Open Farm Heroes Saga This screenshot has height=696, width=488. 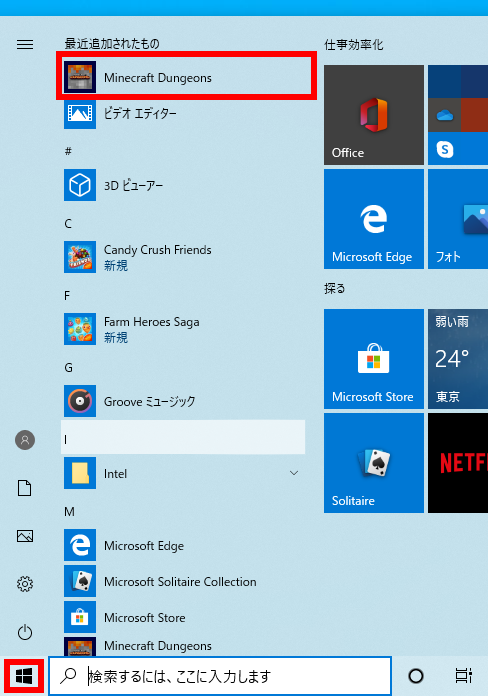coord(183,329)
